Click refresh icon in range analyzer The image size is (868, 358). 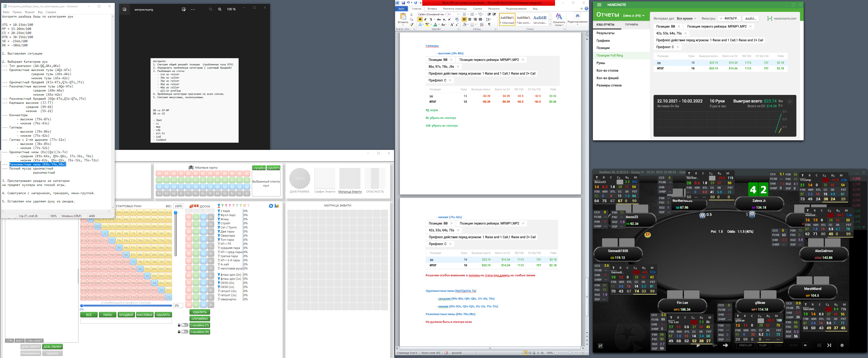271,206
